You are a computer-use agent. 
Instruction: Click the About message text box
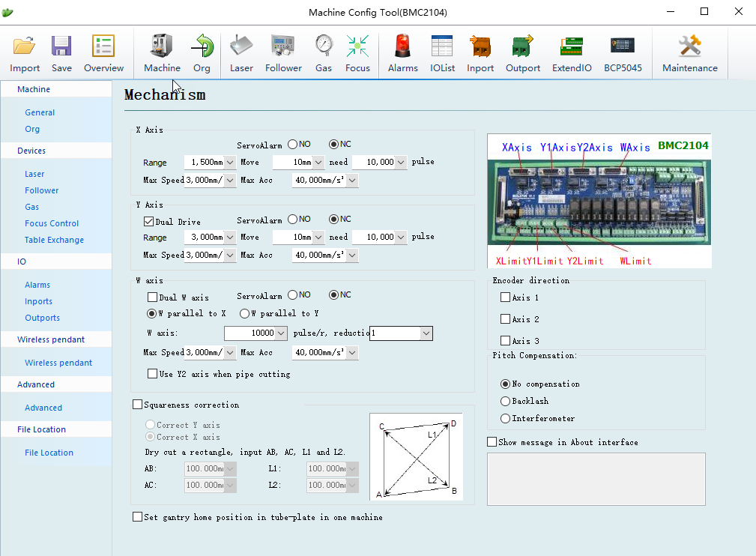[596, 479]
